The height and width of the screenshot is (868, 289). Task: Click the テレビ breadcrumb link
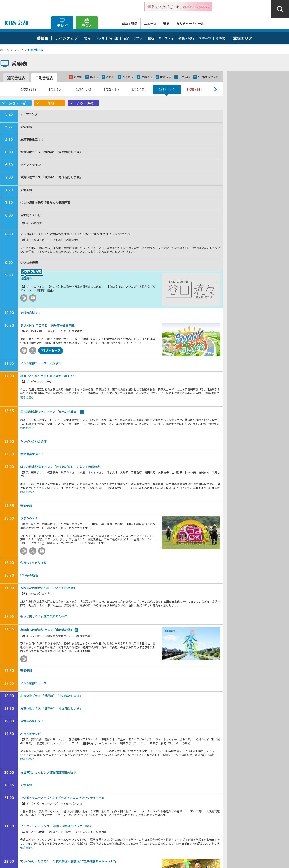click(x=18, y=50)
